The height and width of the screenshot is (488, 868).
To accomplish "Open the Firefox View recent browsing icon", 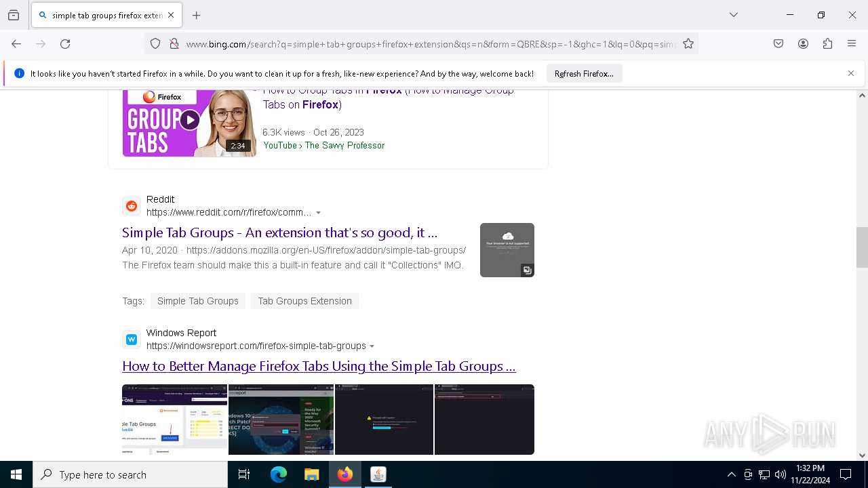I will 14,15.
